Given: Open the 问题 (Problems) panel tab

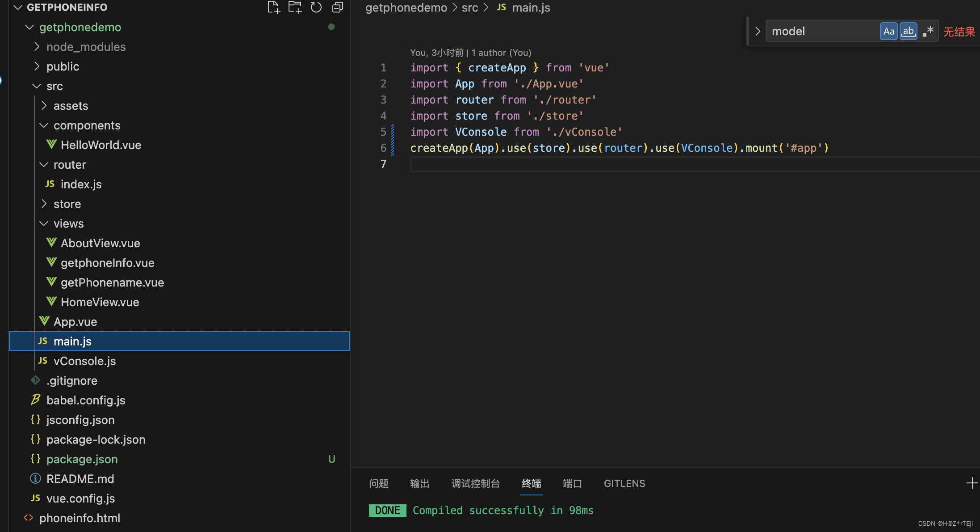Looking at the screenshot, I should pos(379,483).
